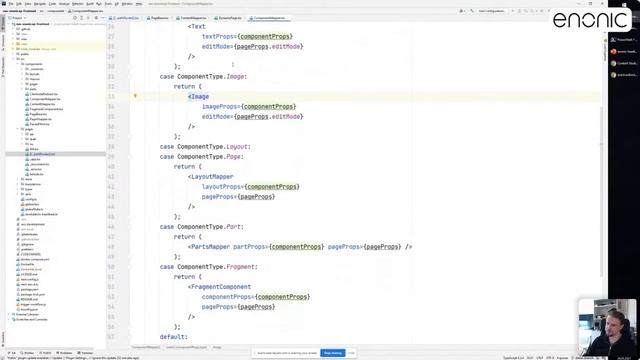The height and width of the screenshot is (360, 640).
Task: Open the Terminal tool window
Action: [x=85, y=353]
